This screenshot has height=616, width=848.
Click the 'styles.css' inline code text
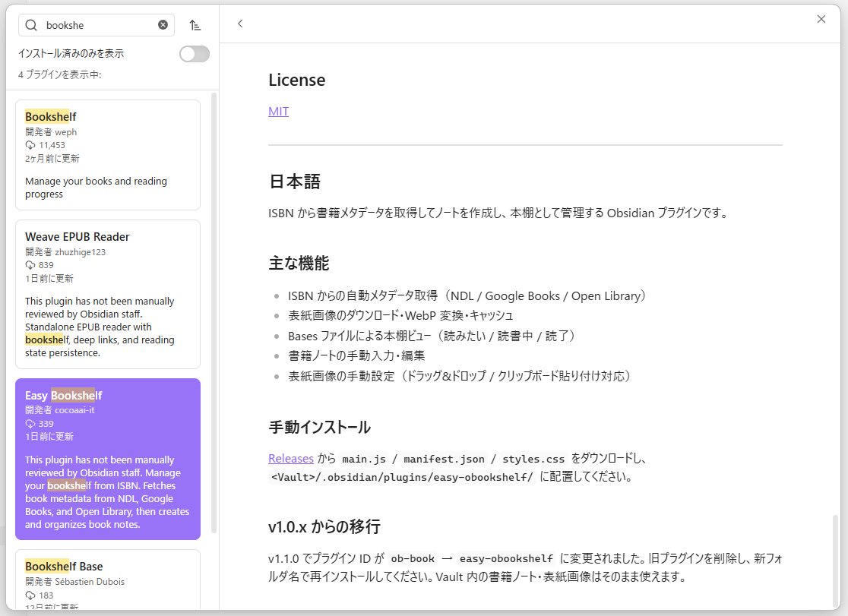533,460
